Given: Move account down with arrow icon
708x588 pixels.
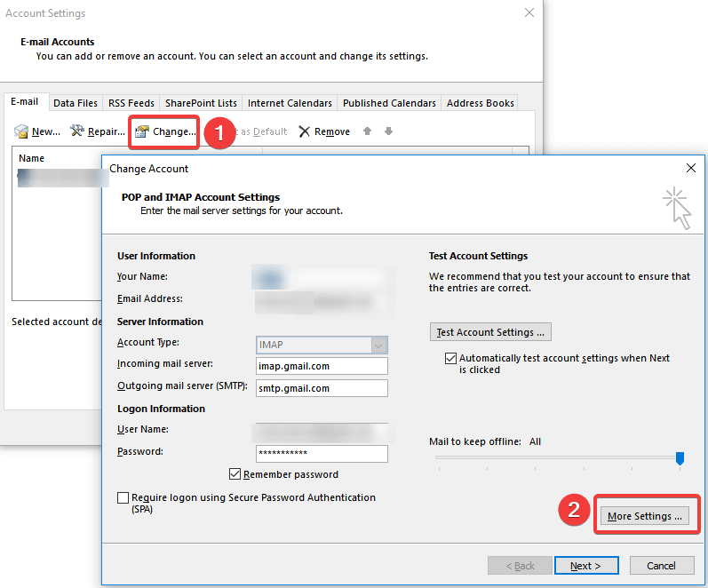Looking at the screenshot, I should [388, 131].
